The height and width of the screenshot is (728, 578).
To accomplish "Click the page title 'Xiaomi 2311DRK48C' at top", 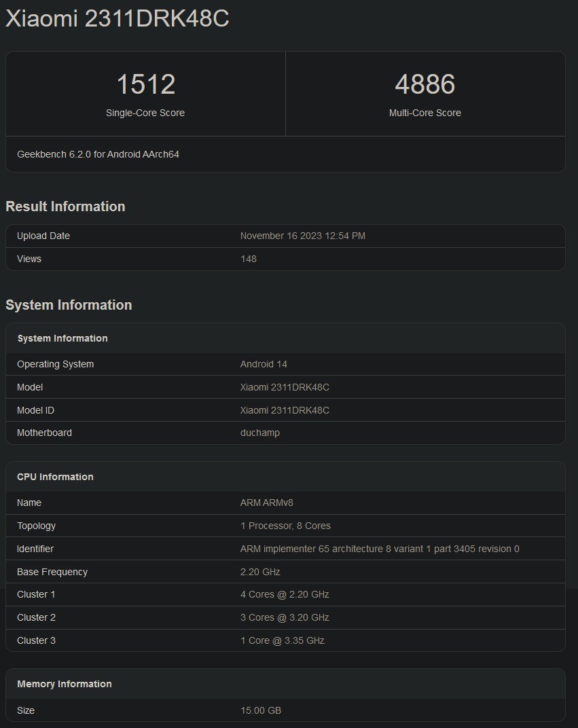I will [117, 18].
